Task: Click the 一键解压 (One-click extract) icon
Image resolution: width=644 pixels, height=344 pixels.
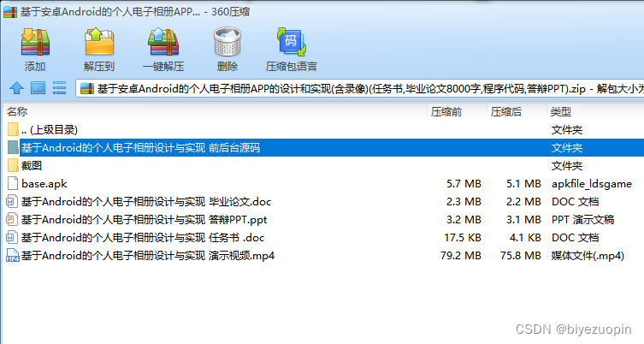Action: point(163,42)
